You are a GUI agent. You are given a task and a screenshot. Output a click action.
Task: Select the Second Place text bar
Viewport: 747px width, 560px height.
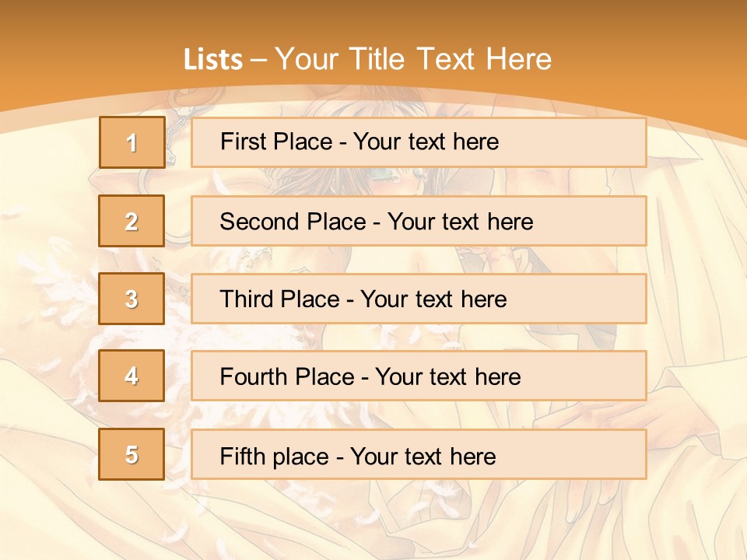419,221
